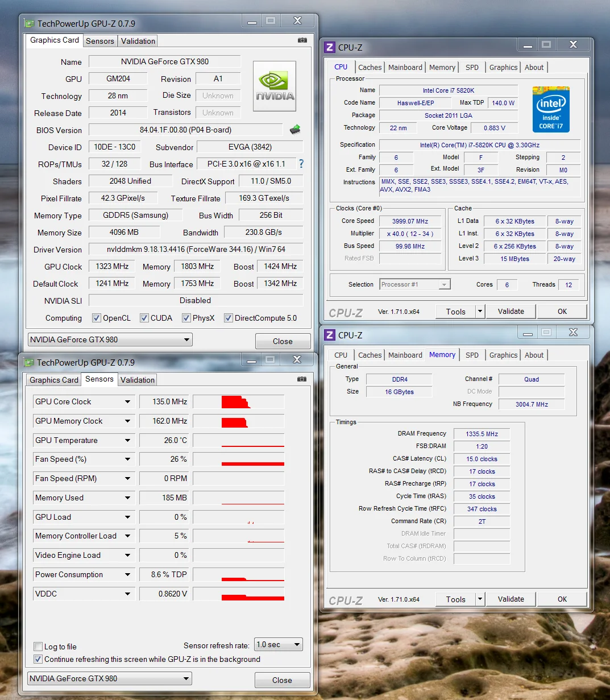Click the NVIDIA logo in GPU-Z
Screen dimensions: 610x700
tap(275, 85)
